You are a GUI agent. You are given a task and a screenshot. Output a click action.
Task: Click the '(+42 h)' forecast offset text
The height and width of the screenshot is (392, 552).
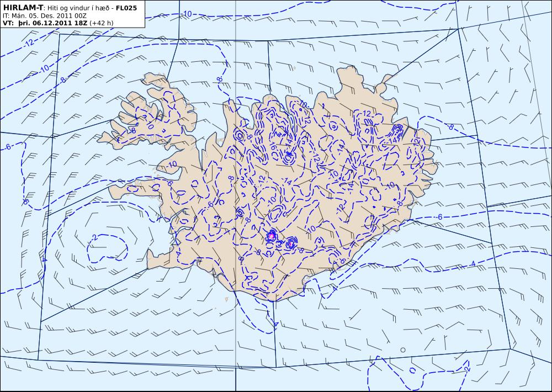pos(102,23)
